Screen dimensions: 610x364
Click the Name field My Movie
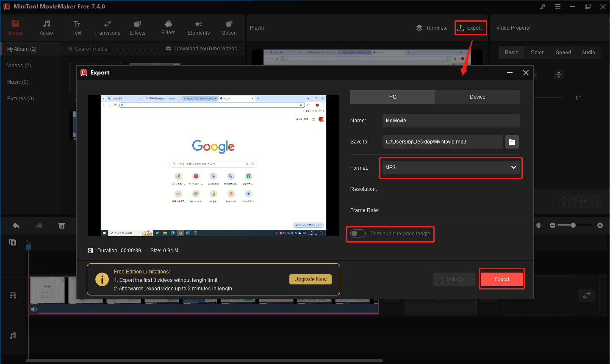point(451,121)
